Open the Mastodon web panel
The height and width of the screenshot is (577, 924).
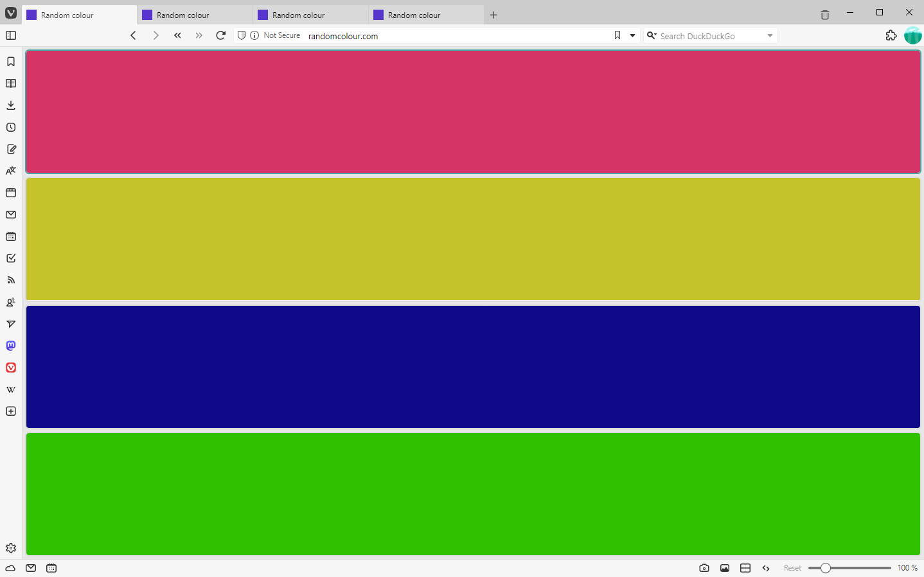tap(11, 346)
